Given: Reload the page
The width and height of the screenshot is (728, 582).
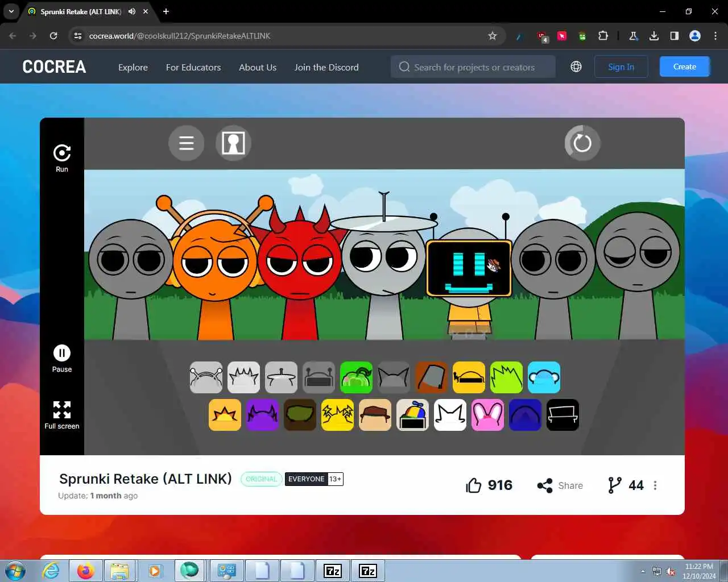Looking at the screenshot, I should click(x=53, y=36).
